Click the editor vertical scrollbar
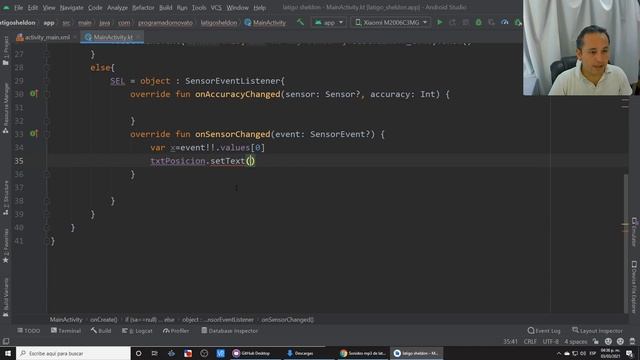Image resolution: width=640 pixels, height=360 pixels. tap(626, 243)
